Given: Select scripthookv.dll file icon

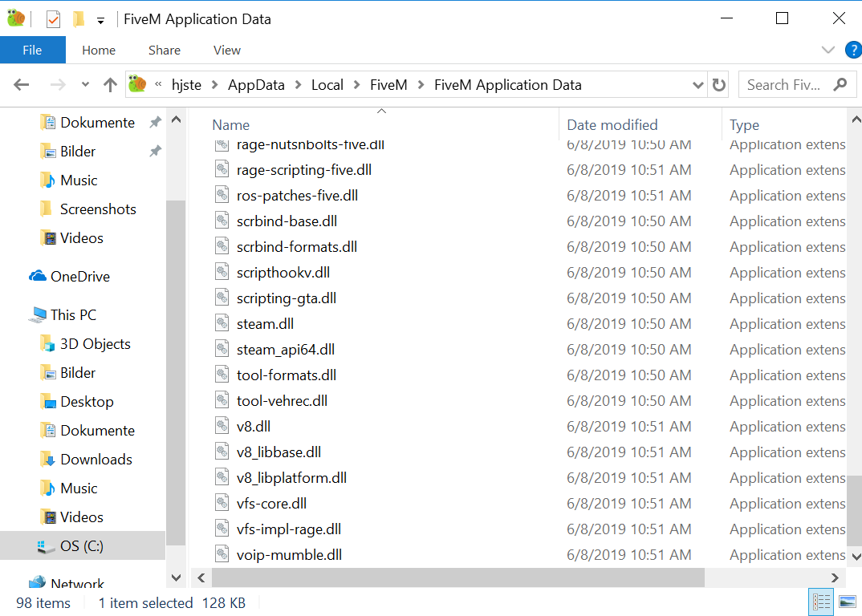Looking at the screenshot, I should point(222,272).
